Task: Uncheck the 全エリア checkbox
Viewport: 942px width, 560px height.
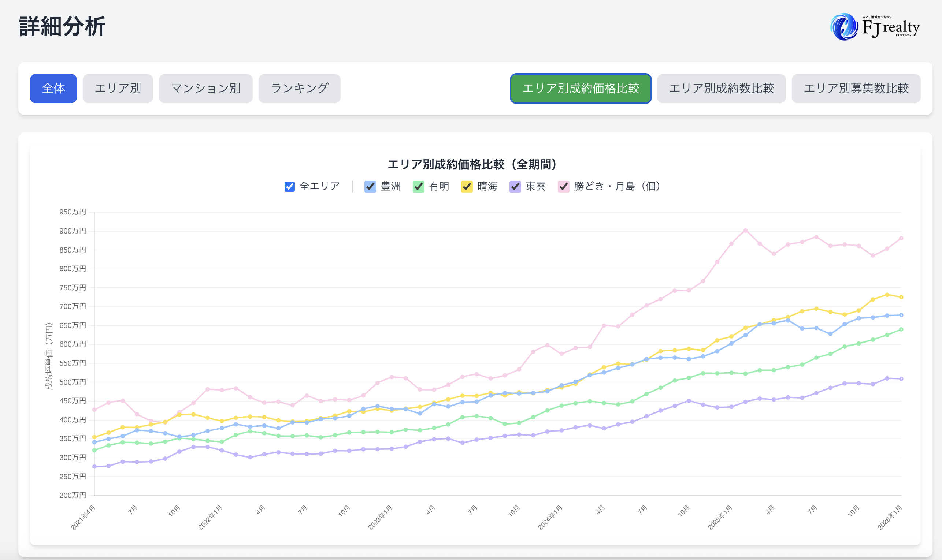Action: click(289, 186)
